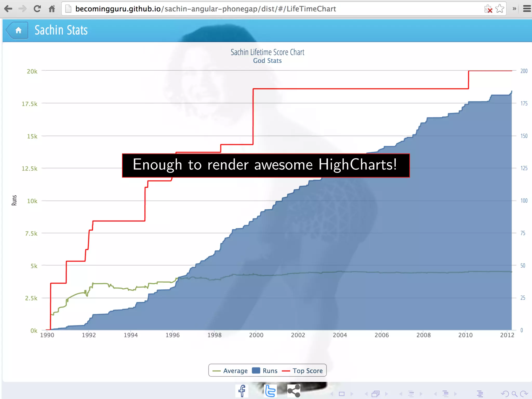Click the go-forward curved arrow icon
Image resolution: width=532 pixels, height=399 pixels.
[524, 394]
